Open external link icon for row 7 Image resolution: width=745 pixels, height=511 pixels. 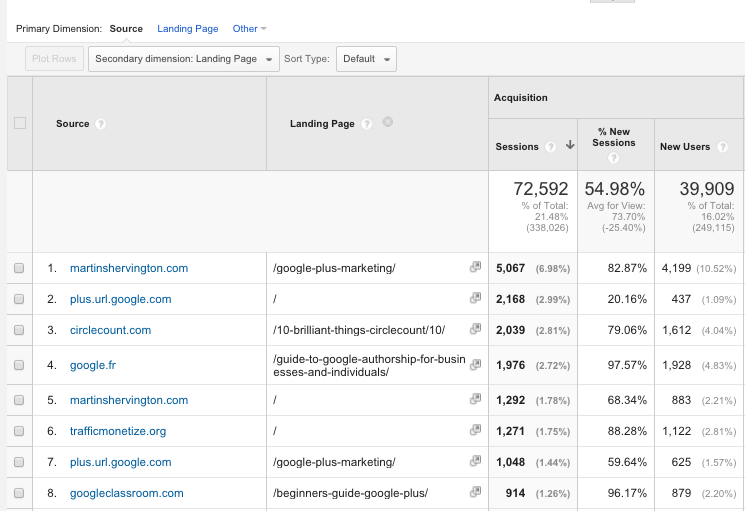click(x=475, y=461)
